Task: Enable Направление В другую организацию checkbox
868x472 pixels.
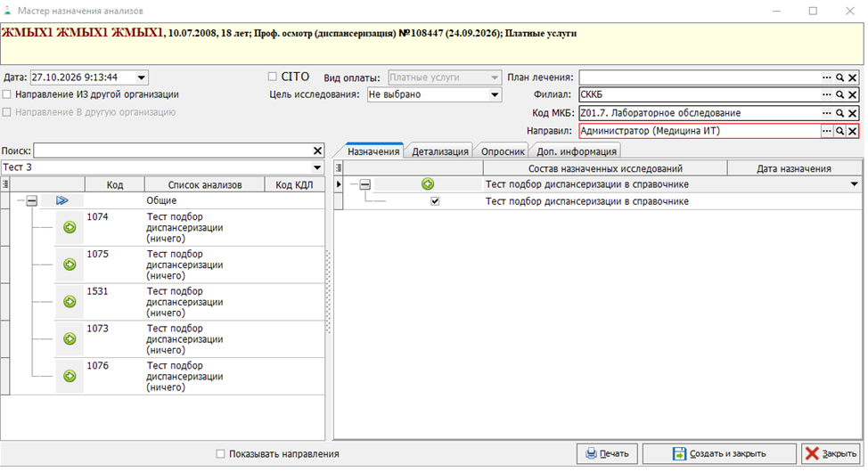Action: [x=6, y=112]
